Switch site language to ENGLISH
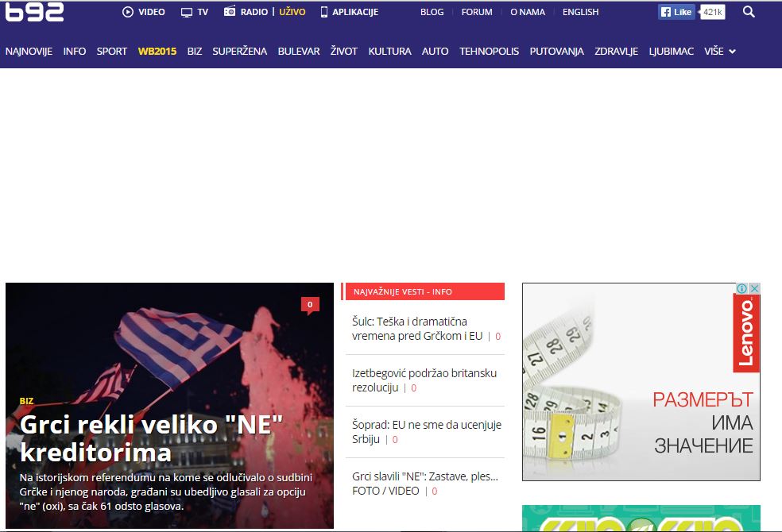 point(580,12)
